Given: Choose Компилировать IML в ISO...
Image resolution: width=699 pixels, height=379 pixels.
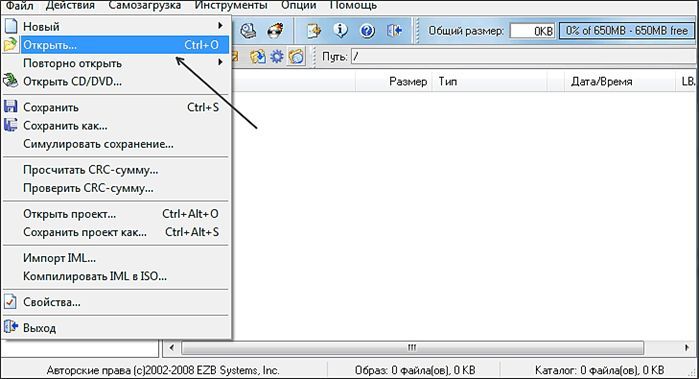Looking at the screenshot, I should [116, 276].
